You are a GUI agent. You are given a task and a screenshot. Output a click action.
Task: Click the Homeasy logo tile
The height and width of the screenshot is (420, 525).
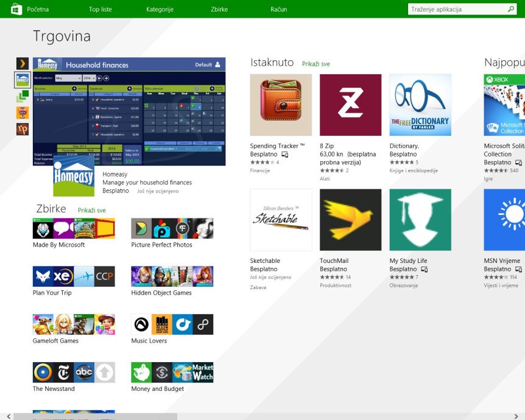pos(74,176)
